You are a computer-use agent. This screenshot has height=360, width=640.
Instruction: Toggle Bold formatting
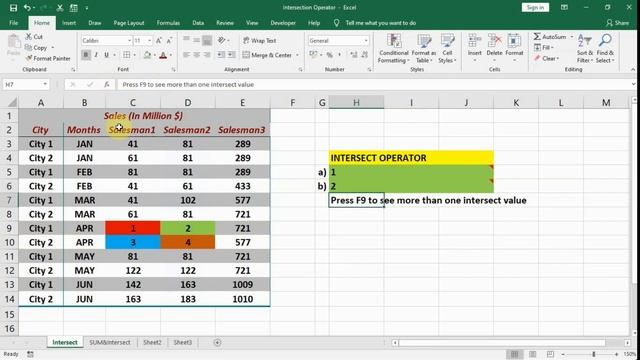86,55
